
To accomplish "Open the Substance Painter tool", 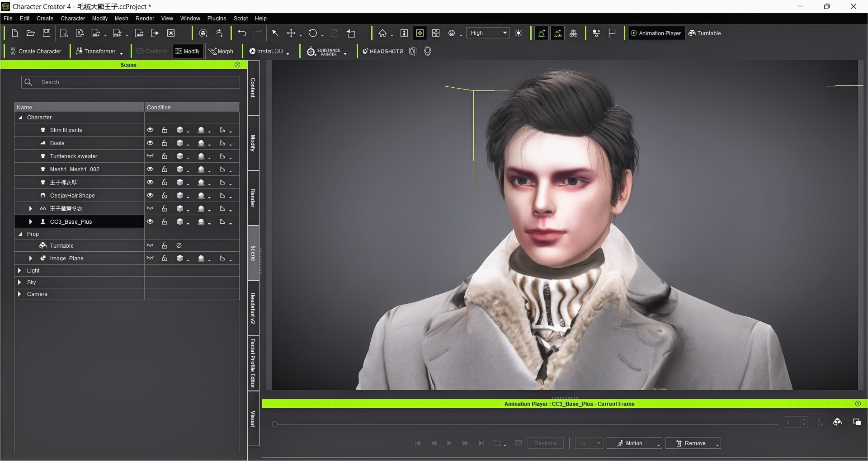I will pos(324,52).
